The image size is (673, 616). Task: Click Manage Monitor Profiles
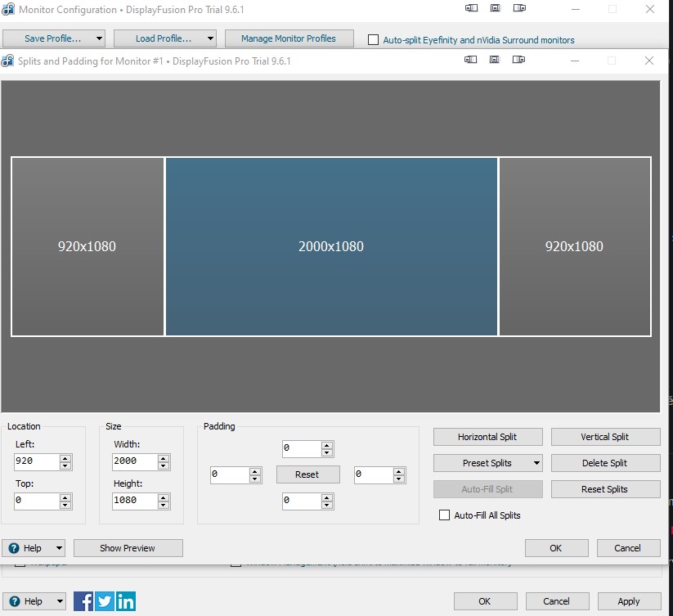point(288,38)
